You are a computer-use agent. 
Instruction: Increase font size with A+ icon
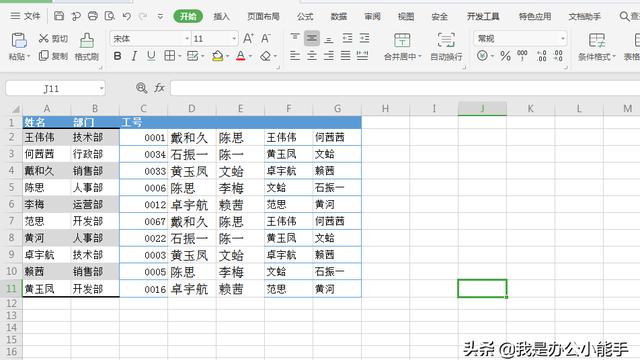pyautogui.click(x=248, y=39)
